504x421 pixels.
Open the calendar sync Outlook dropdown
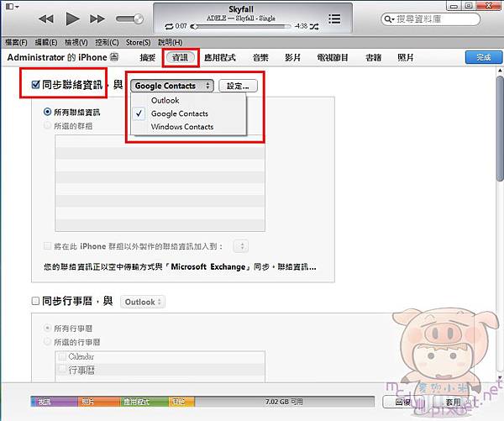click(143, 302)
